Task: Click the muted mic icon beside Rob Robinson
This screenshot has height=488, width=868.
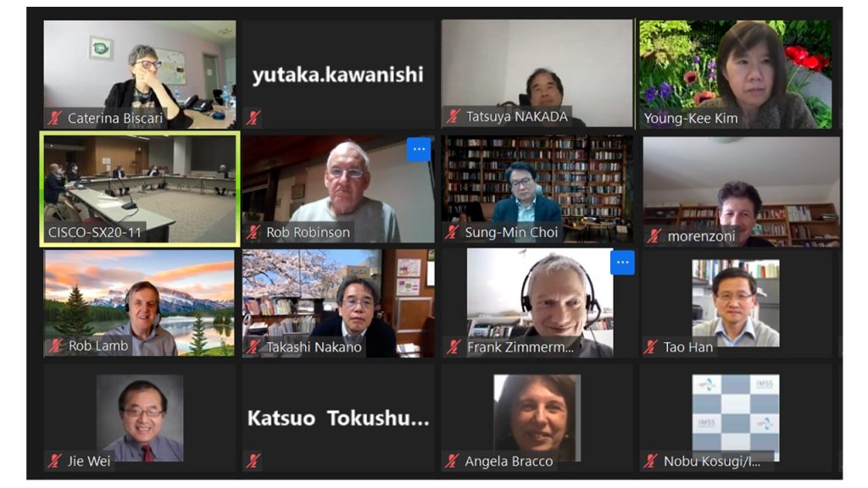Action: (x=253, y=232)
